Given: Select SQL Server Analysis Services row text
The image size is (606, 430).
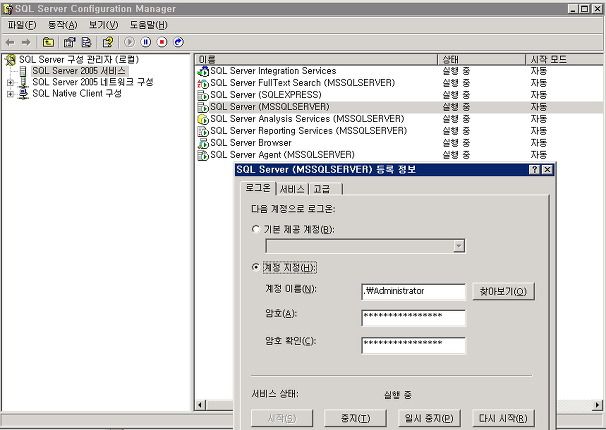Looking at the screenshot, I should click(x=307, y=119).
